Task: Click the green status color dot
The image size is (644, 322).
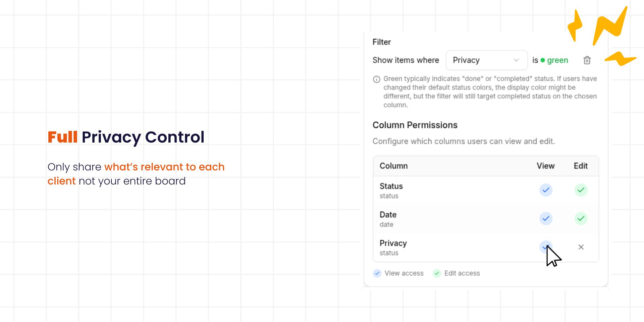Action: pos(543,60)
